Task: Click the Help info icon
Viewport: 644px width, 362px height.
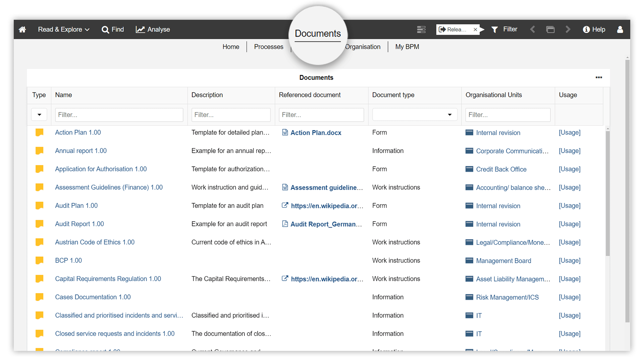Action: (x=586, y=29)
